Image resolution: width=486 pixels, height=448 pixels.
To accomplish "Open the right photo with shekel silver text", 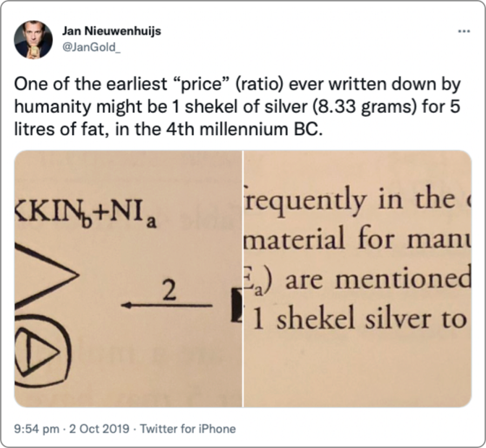I will pyautogui.click(x=358, y=279).
